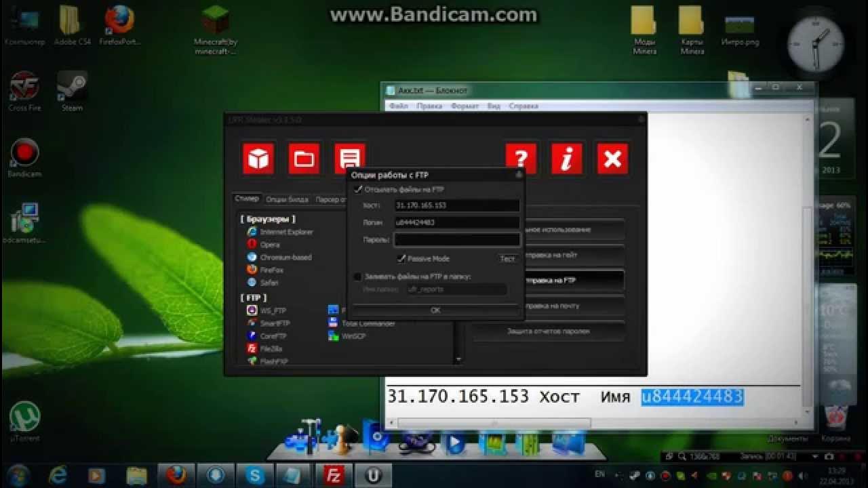
Task: Open the Cross Fire desktop shortcut
Action: click(24, 91)
